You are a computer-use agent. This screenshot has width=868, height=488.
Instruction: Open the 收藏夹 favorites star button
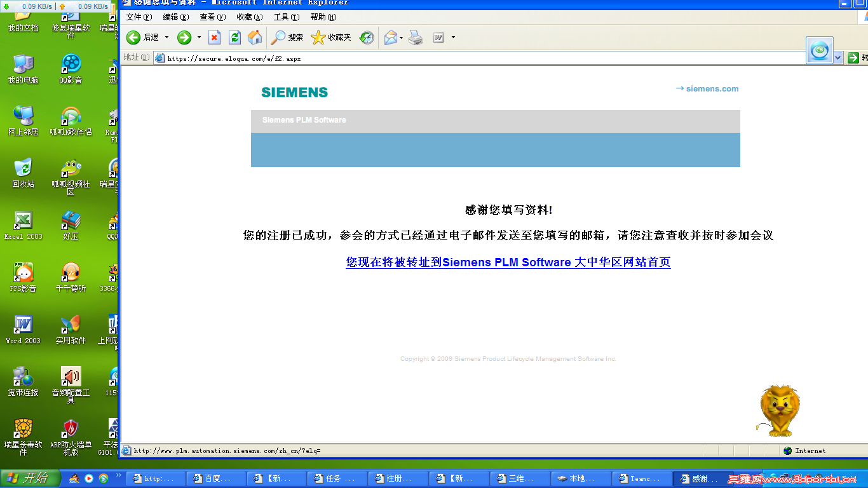coord(331,37)
